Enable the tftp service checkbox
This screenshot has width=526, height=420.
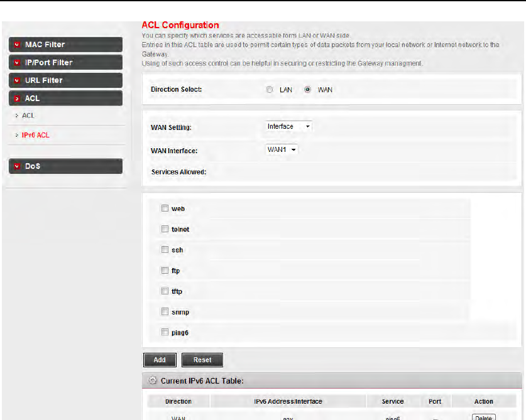(x=165, y=291)
